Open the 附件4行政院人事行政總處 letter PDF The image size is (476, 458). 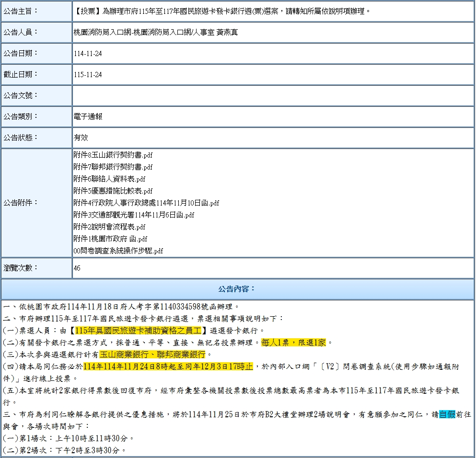click(146, 203)
